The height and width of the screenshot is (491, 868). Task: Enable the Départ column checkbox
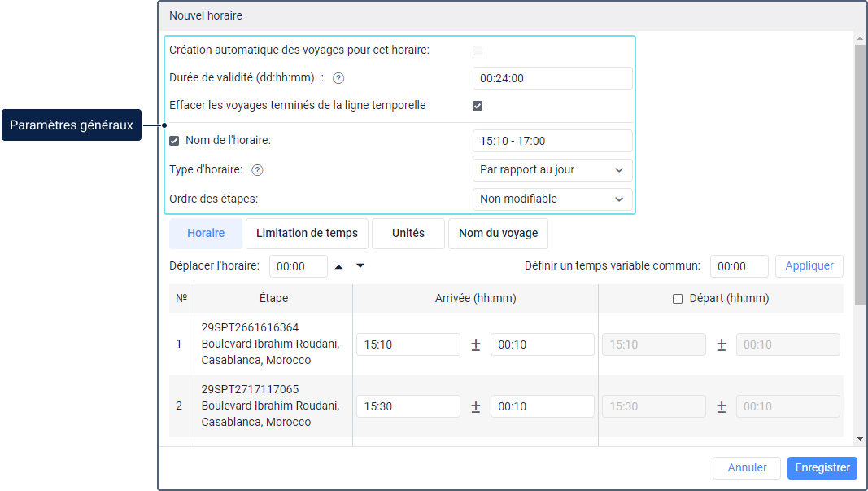point(678,300)
